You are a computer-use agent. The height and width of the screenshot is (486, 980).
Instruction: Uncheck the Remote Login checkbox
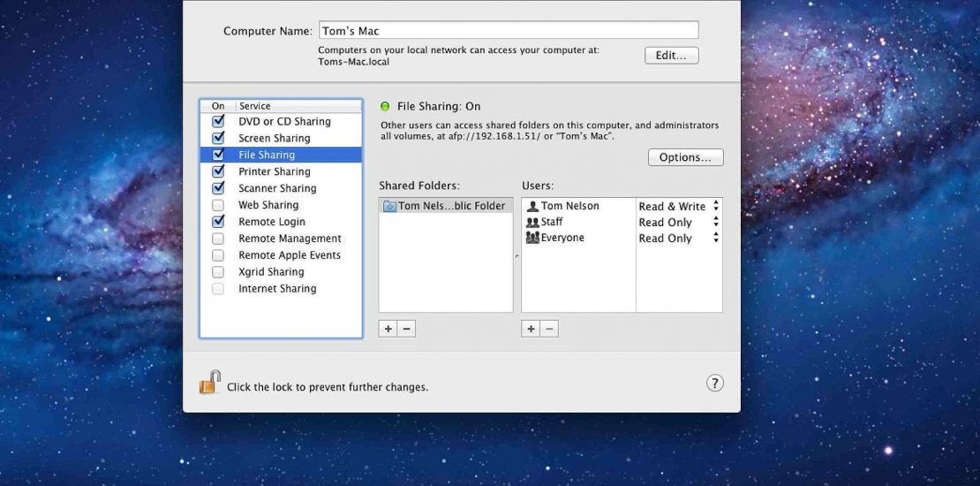click(218, 222)
